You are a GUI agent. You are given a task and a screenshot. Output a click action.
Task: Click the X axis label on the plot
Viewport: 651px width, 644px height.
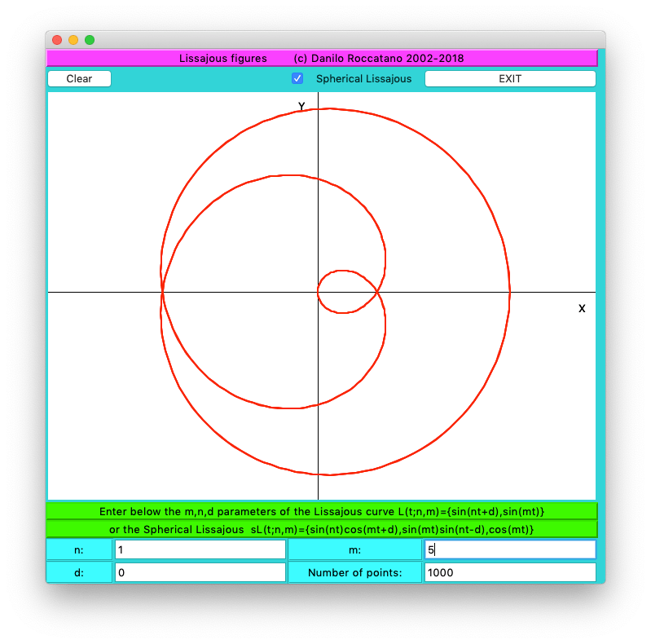pyautogui.click(x=582, y=309)
